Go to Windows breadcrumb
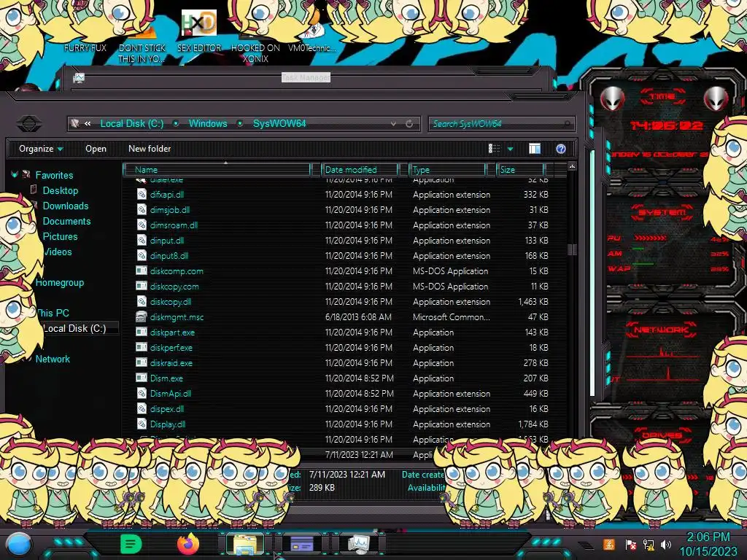Screen dimensions: 747x560 click(208, 124)
